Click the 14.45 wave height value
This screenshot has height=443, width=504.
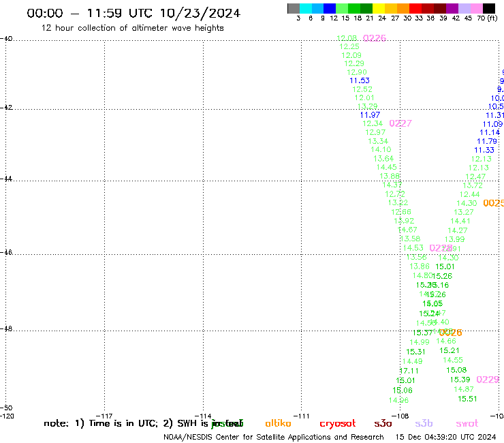pyautogui.click(x=387, y=167)
